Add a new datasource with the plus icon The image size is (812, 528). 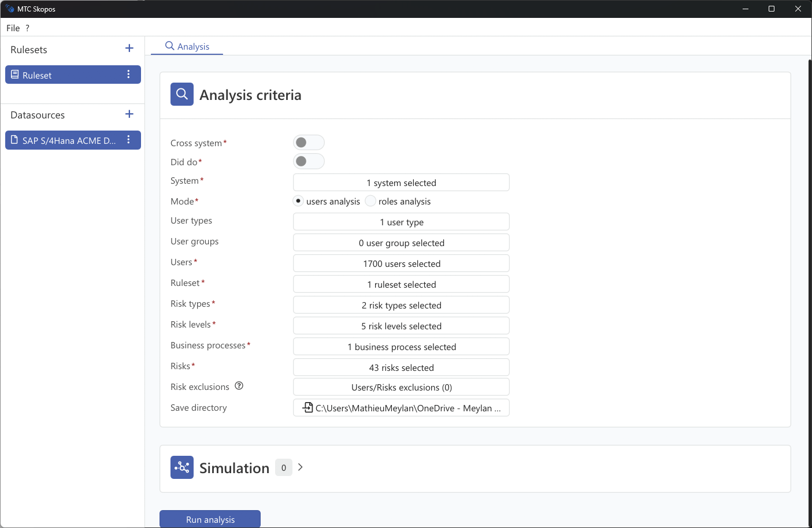(x=129, y=114)
